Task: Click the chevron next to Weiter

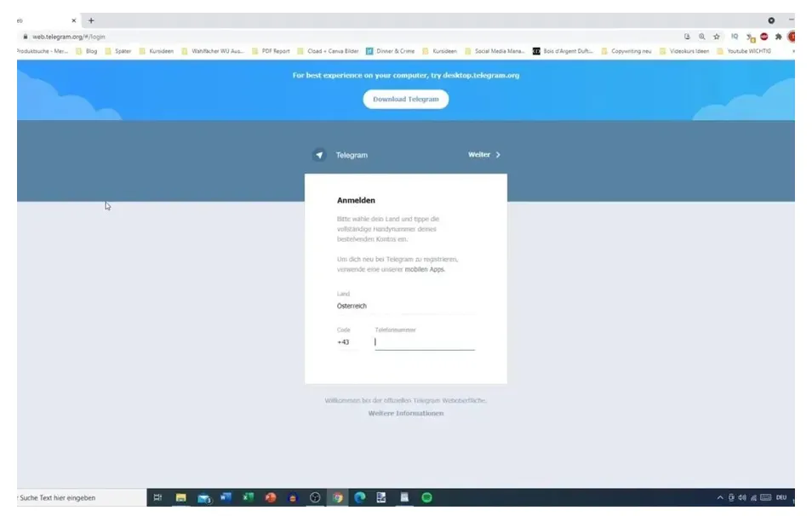Action: click(498, 155)
